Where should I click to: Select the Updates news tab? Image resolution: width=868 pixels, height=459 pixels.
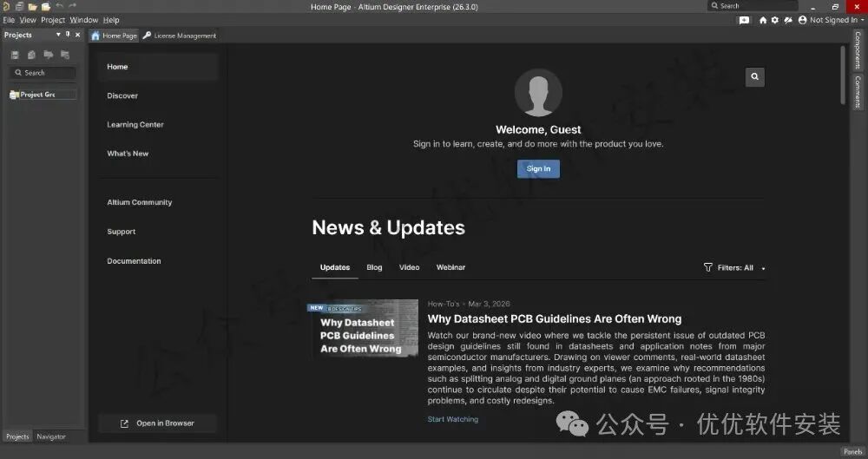pyautogui.click(x=335, y=267)
